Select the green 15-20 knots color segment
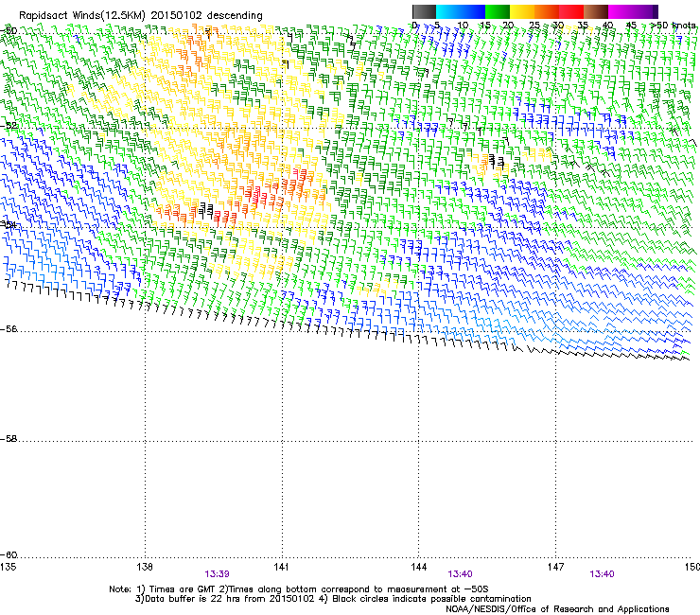700x615 pixels. coord(498,11)
